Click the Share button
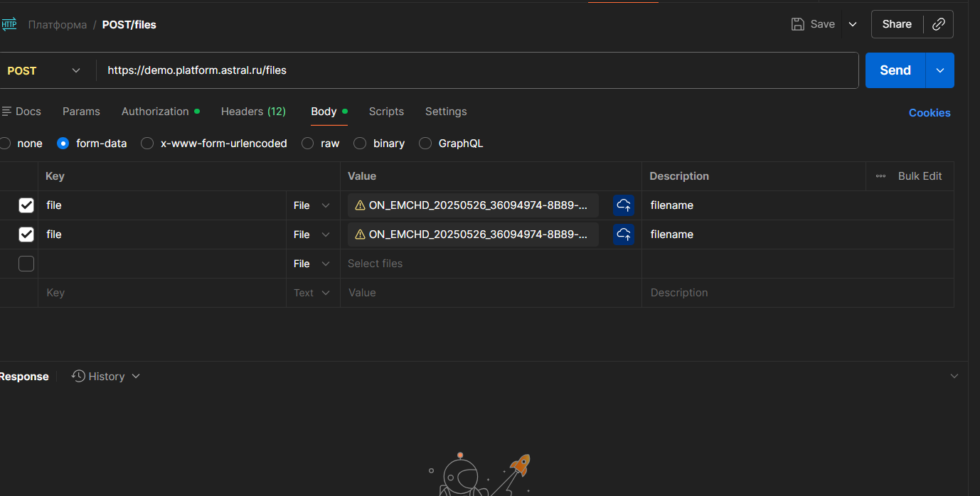980x496 pixels. [897, 24]
